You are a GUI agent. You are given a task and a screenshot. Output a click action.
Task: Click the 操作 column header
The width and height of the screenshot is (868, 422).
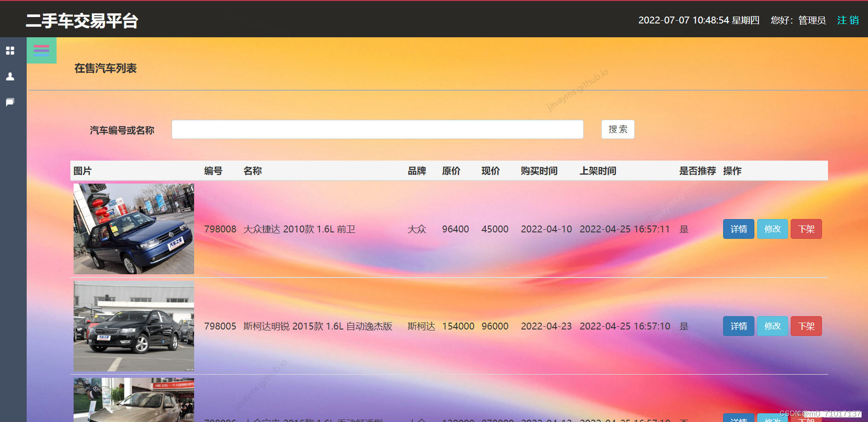732,171
